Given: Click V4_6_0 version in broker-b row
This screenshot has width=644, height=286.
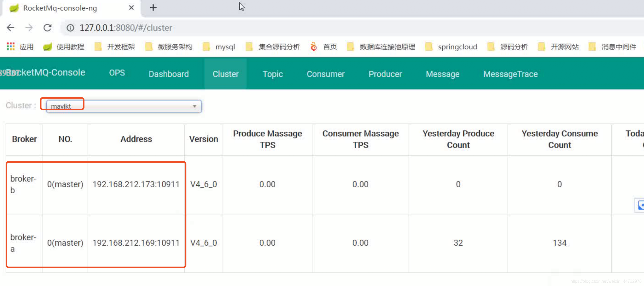Looking at the screenshot, I should [x=204, y=184].
